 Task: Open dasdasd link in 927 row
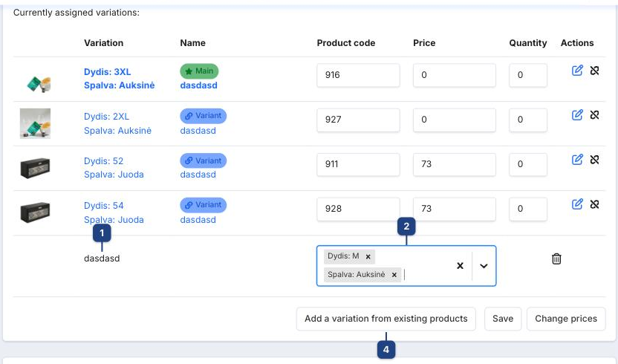coord(198,131)
